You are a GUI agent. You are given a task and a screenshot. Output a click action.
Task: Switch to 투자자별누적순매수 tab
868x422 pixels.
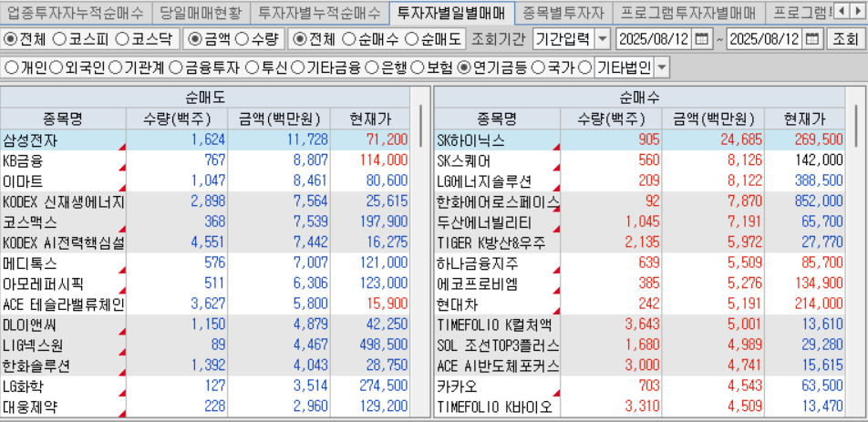pyautogui.click(x=319, y=12)
